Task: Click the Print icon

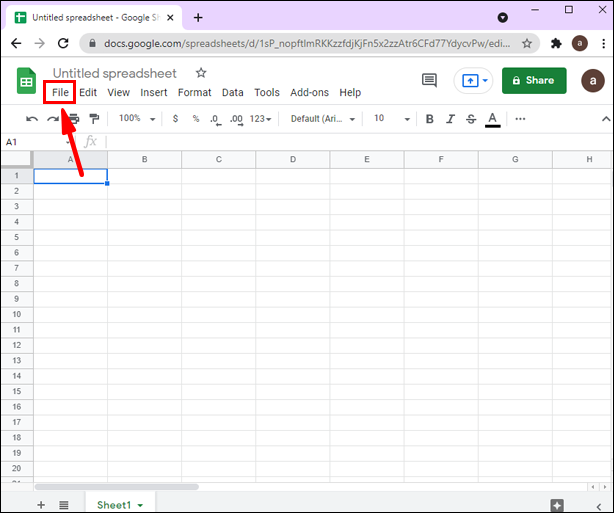Action: [74, 119]
